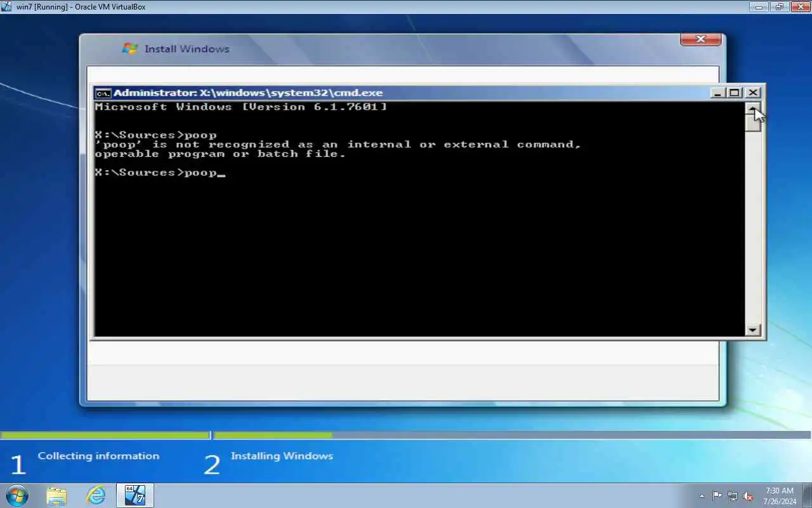
Task: Minimize the VirtualBox VM window
Action: 759,6
